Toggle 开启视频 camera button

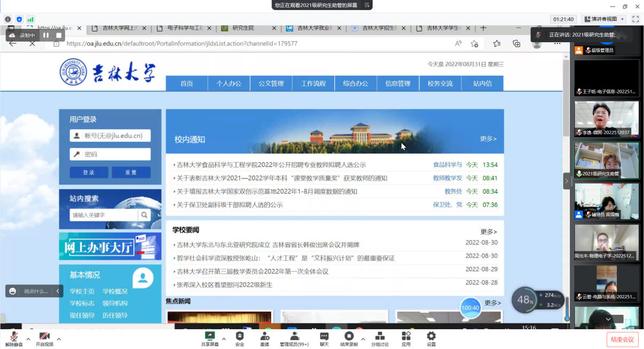click(44, 337)
